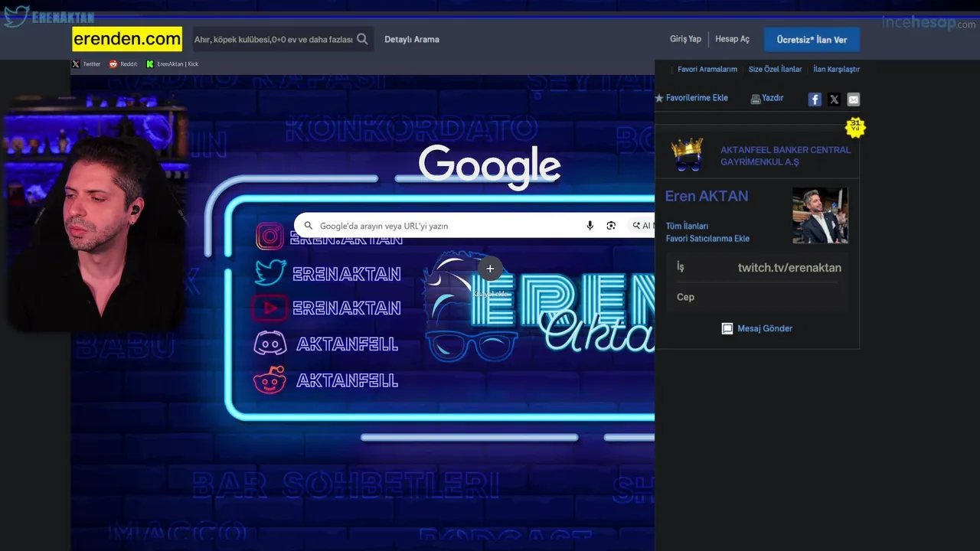The width and height of the screenshot is (980, 551).
Task: Focus the Google search box
Action: point(474,226)
